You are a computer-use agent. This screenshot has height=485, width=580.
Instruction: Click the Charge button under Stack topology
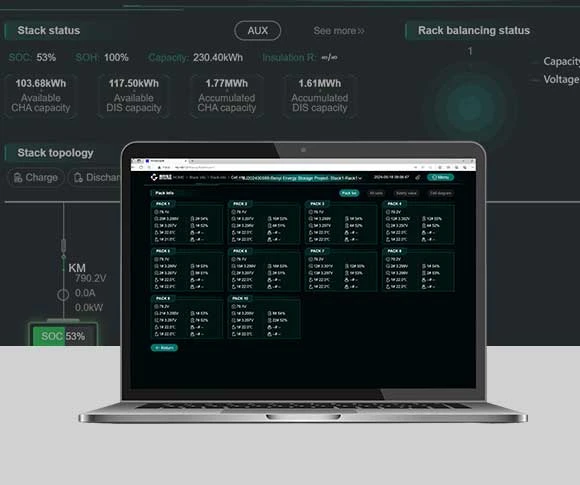coord(36,178)
